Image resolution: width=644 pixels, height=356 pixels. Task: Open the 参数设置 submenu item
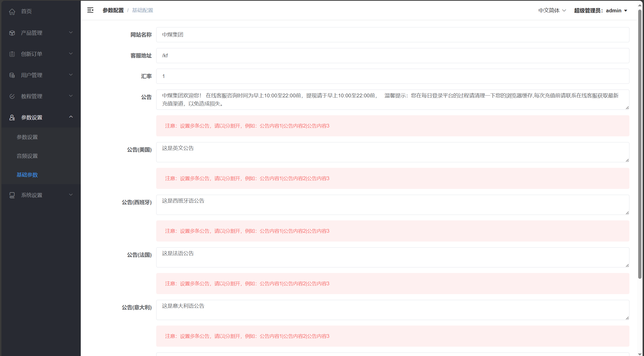tap(27, 137)
